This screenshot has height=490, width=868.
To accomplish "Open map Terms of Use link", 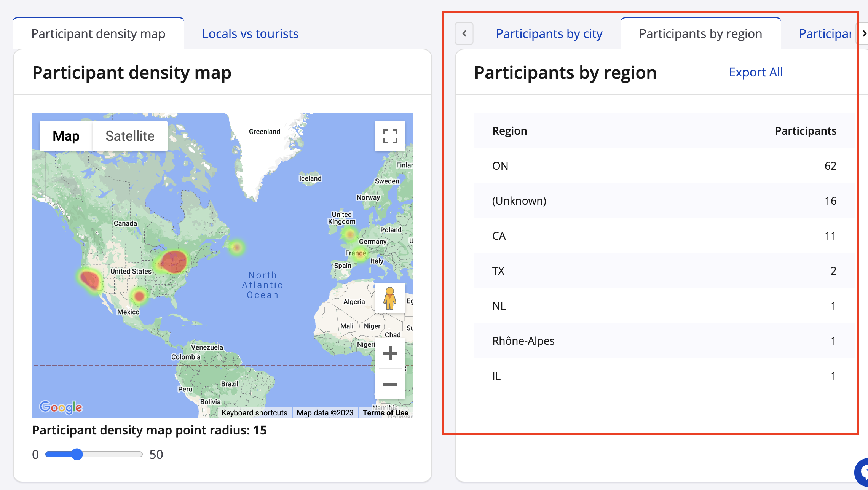I will [385, 413].
